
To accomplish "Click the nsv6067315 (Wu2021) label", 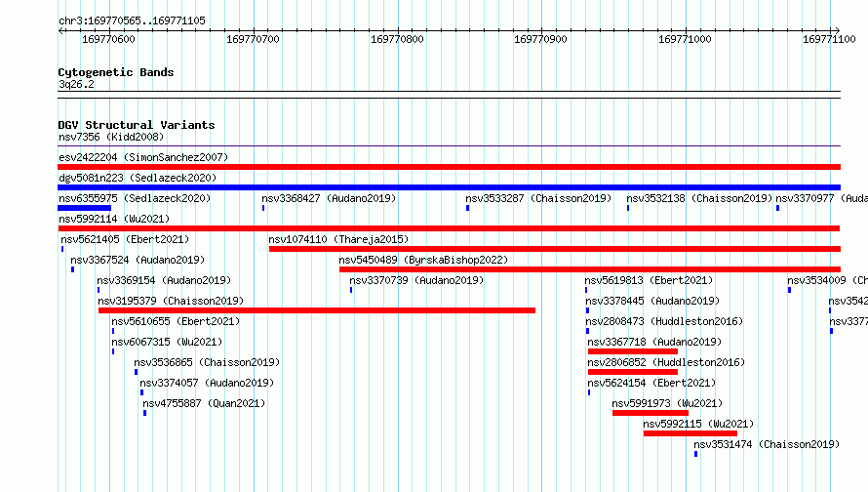I will tap(167, 342).
